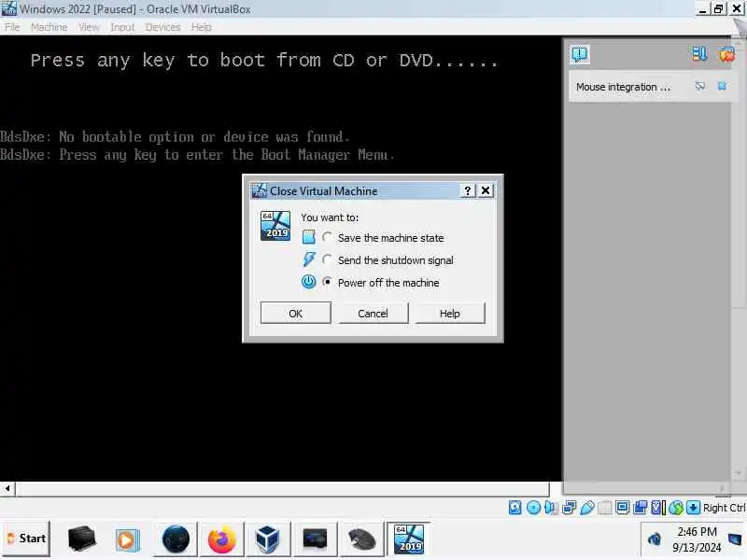Image resolution: width=747 pixels, height=560 pixels.
Task: Click the Help button in the dialog
Action: 450,314
